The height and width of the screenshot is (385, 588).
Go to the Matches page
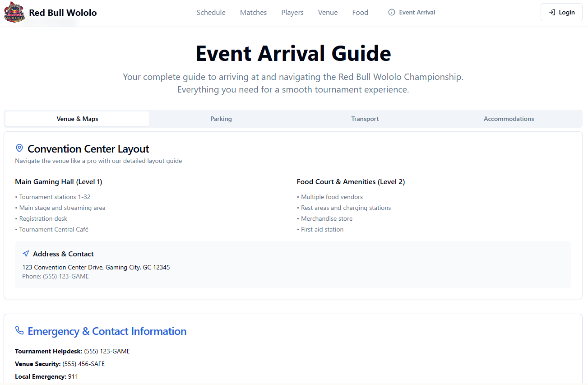[x=253, y=13]
